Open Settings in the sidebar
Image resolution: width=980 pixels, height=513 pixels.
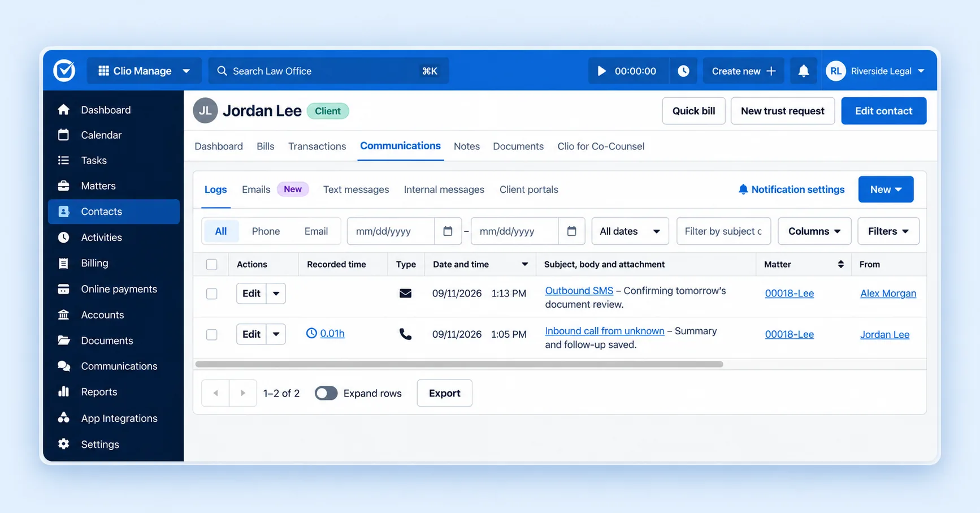(x=114, y=445)
